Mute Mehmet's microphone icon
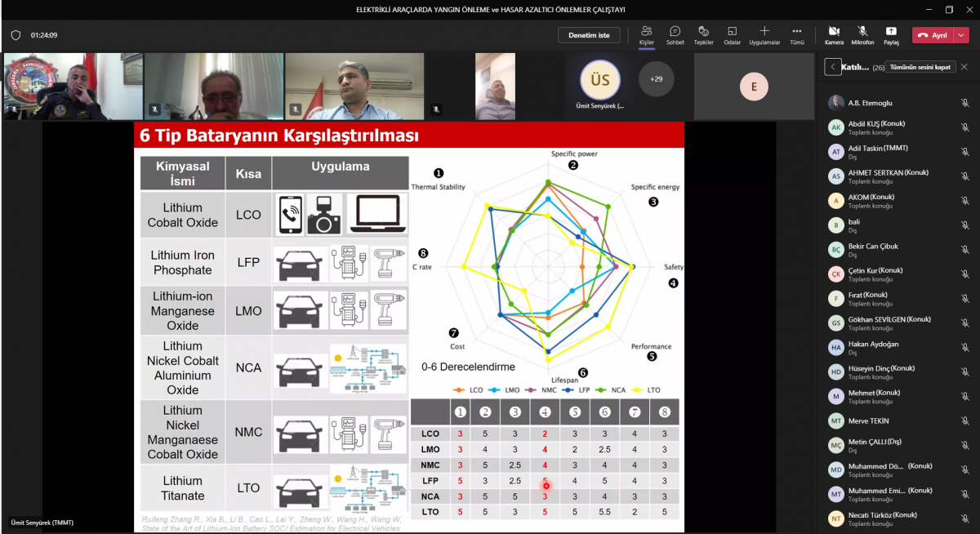The width and height of the screenshot is (980, 534). pos(964,397)
